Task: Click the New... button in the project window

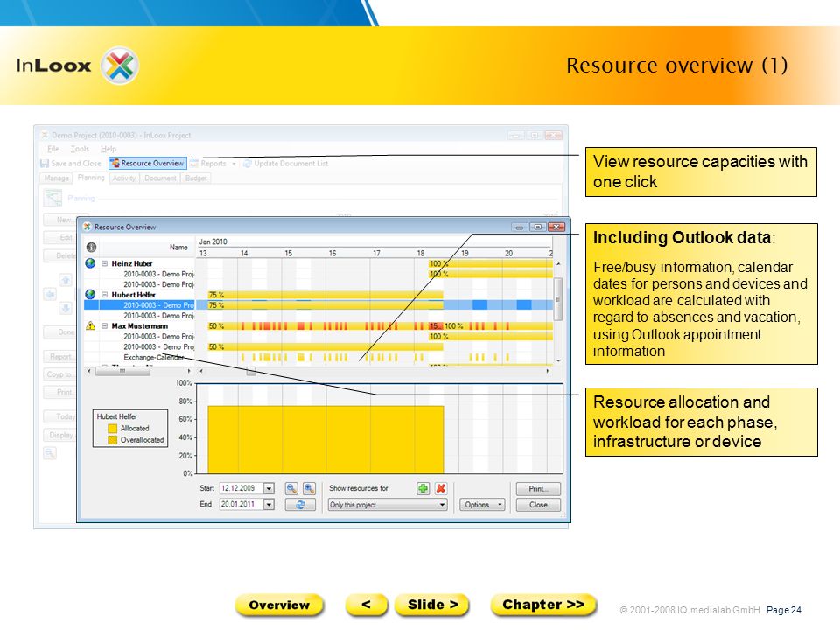Action: tap(59, 220)
